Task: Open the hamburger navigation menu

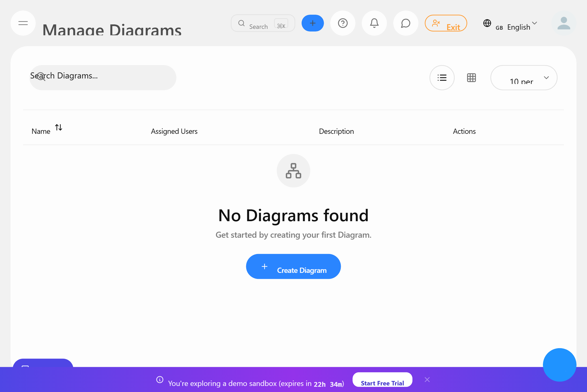Action: click(x=23, y=23)
